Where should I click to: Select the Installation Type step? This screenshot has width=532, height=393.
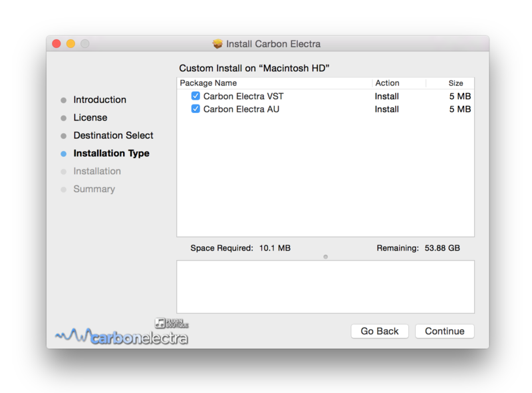point(111,154)
